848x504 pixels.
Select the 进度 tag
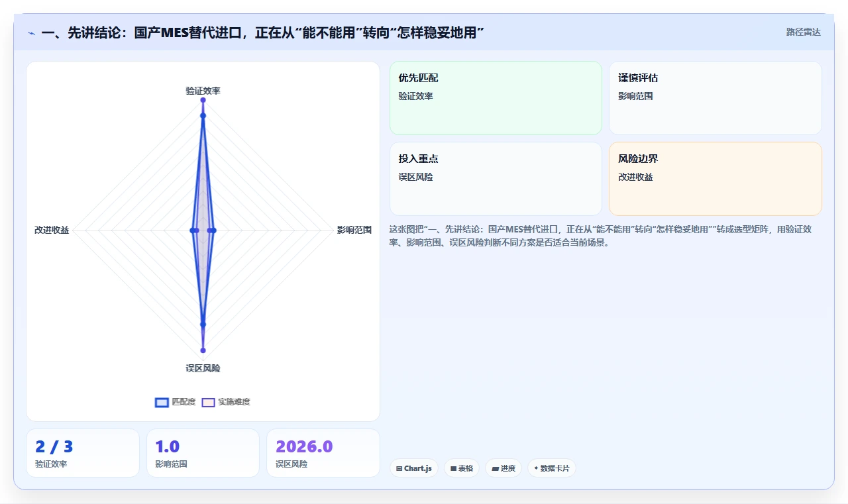point(503,468)
